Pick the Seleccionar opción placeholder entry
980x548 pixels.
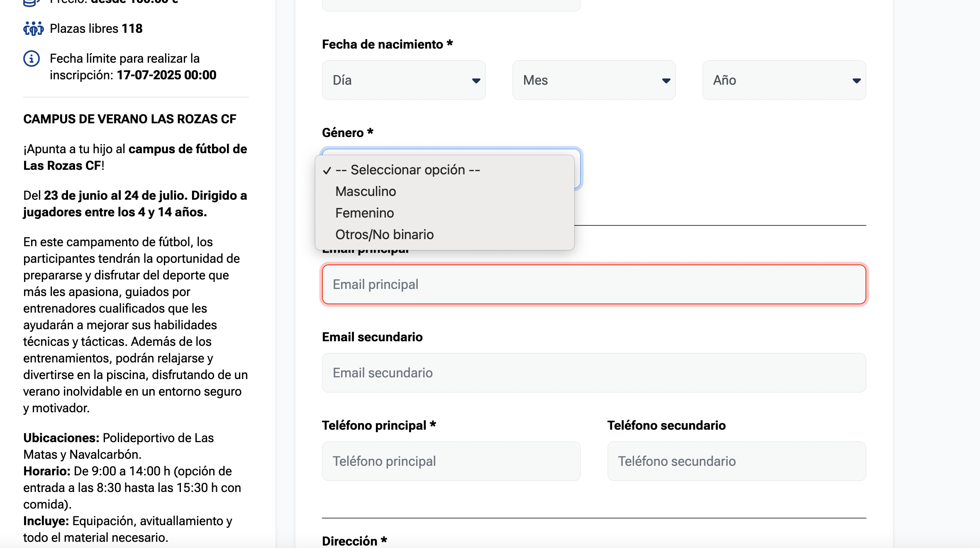pos(407,170)
